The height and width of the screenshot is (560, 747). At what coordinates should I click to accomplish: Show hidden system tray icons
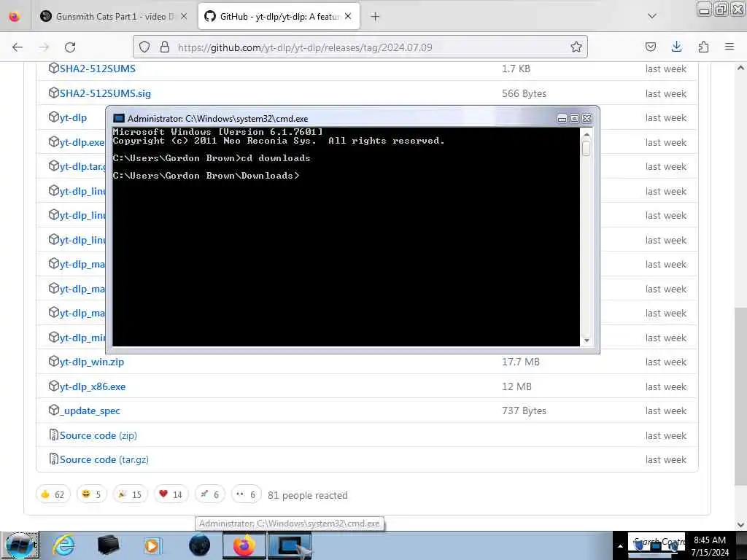tap(620, 546)
